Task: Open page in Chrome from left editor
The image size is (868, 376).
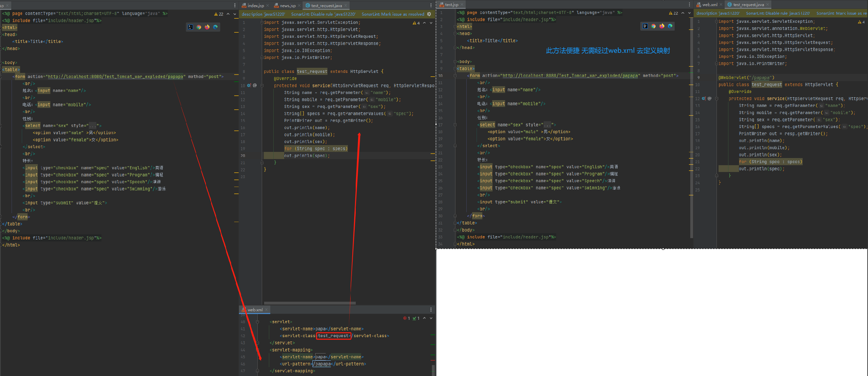Action: [x=199, y=27]
